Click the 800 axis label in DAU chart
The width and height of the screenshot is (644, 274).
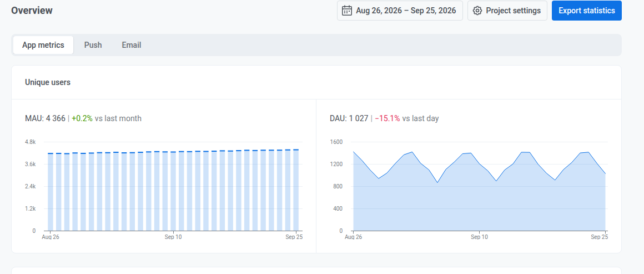(x=337, y=186)
